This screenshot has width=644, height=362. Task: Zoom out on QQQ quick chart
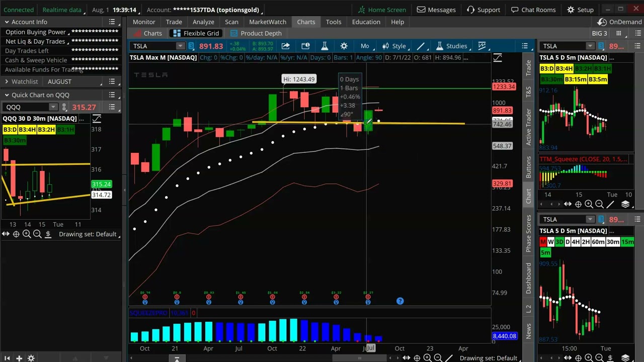(37, 234)
